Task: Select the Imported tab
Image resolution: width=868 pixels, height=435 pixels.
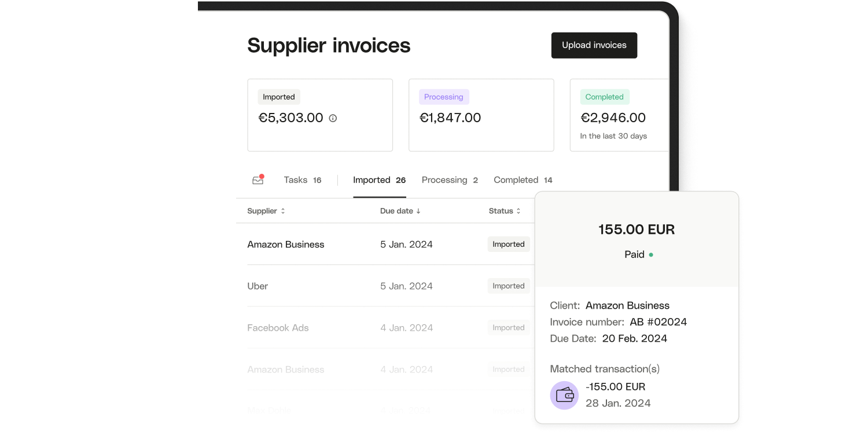Action: tap(379, 180)
